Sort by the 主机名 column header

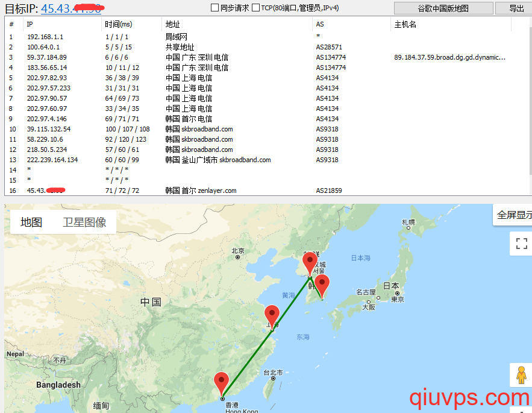click(x=451, y=24)
